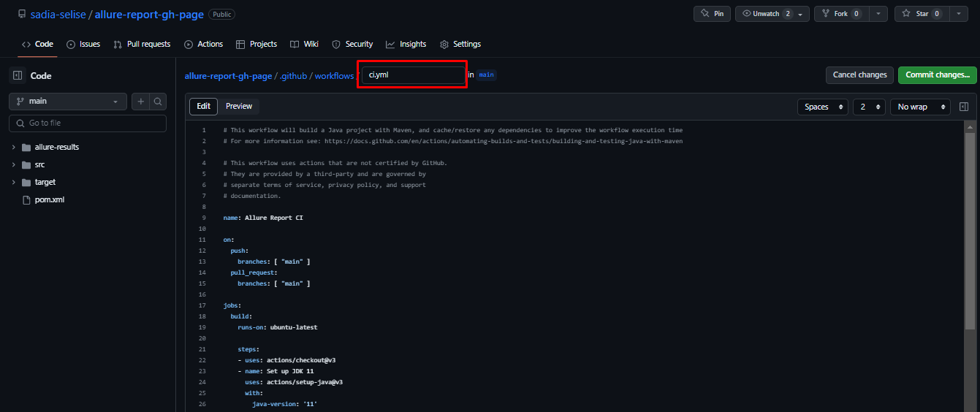The image size is (980, 412).
Task: Expand the Fork options dropdown arrow
Action: [879, 14]
